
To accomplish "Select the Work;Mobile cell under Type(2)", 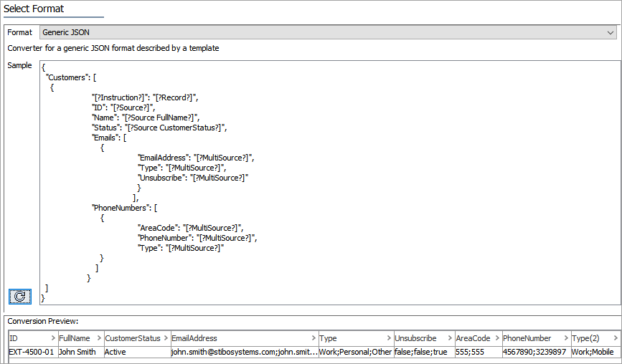I will [x=594, y=352].
